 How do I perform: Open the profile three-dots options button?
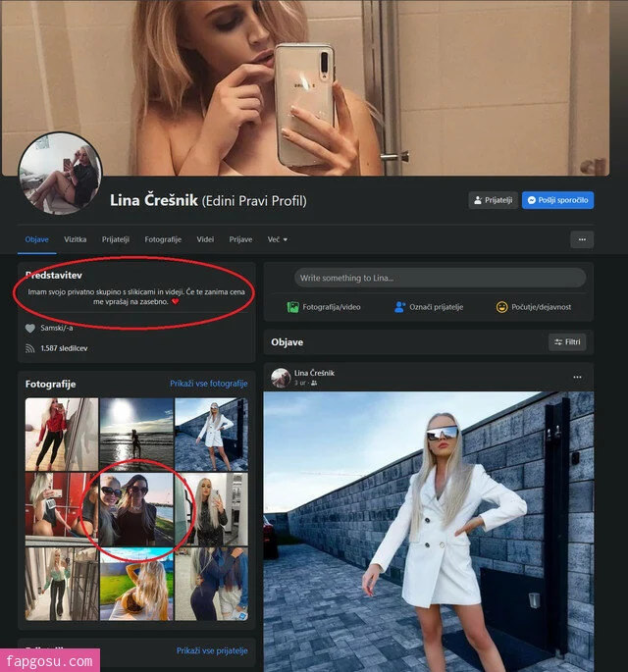pos(582,239)
